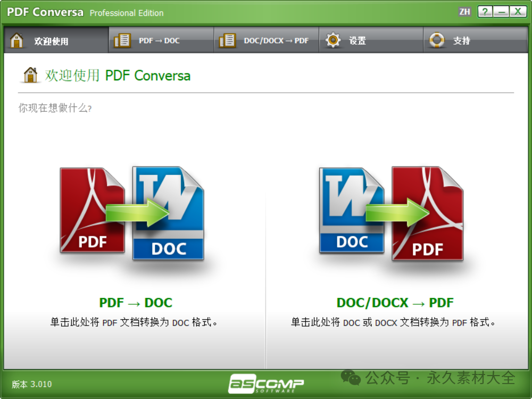
Task: Click the ZH language switch button
Action: 465,12
